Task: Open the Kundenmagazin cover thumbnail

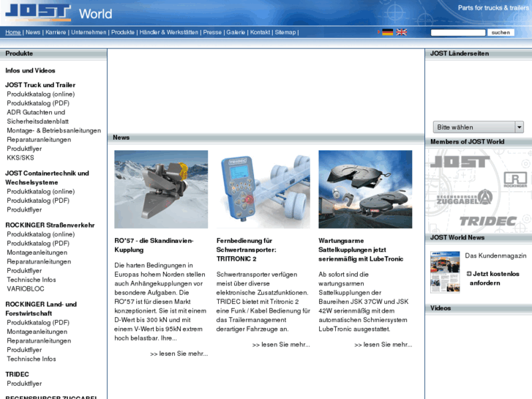Action: point(445,272)
